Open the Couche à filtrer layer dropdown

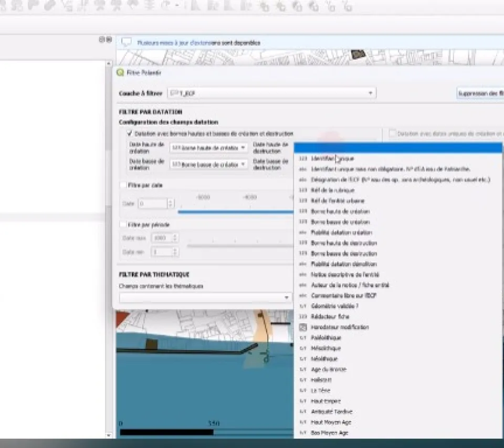(271, 93)
